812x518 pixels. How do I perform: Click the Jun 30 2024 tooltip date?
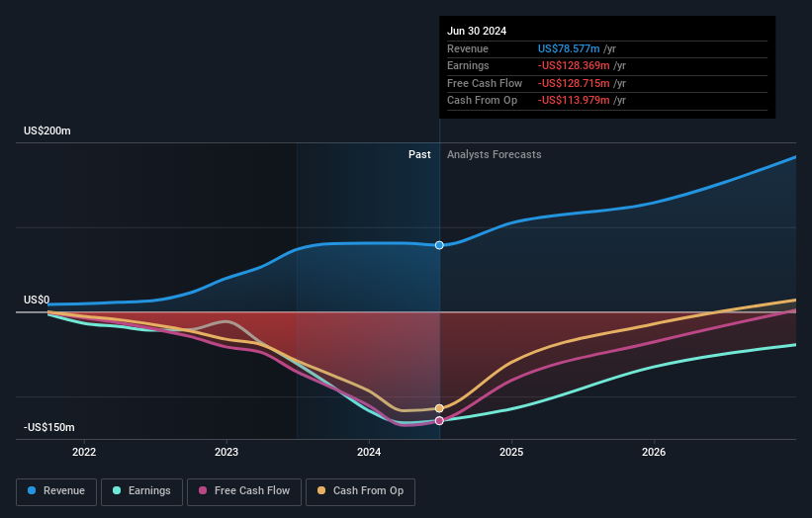coord(477,31)
